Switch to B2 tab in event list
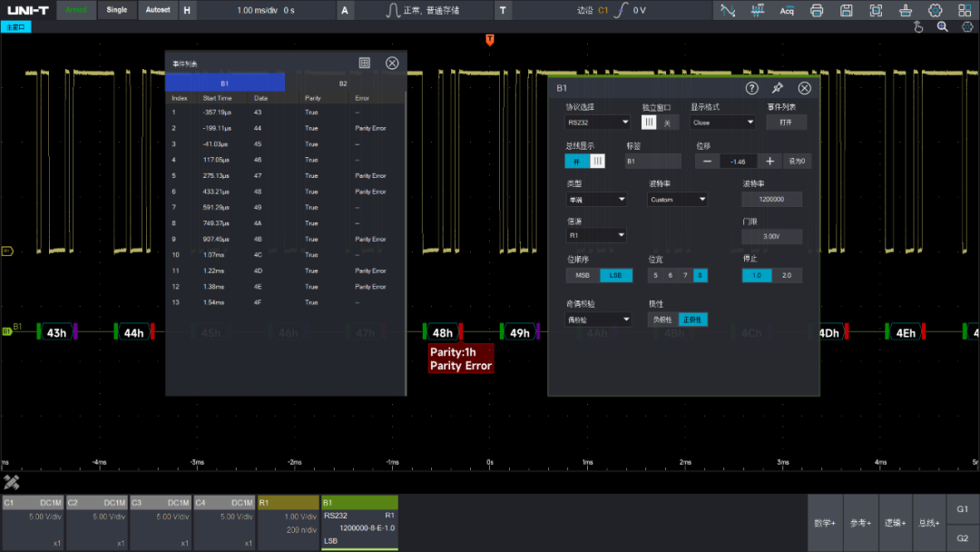The image size is (980, 552). [x=343, y=84]
